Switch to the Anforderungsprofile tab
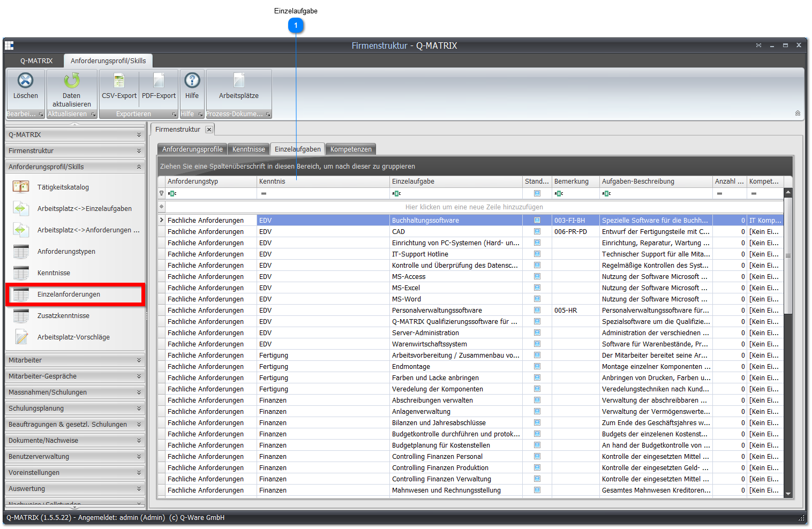Viewport: 812px width, 529px height. [x=192, y=149]
